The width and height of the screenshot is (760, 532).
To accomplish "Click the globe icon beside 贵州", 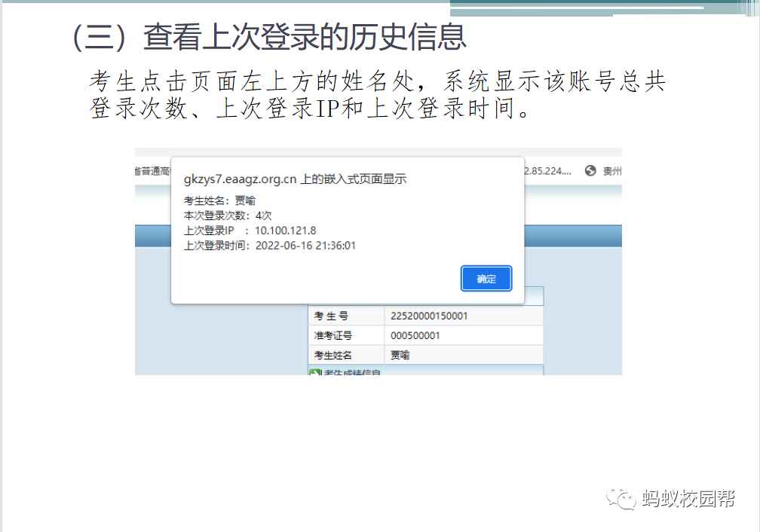I will pos(590,171).
